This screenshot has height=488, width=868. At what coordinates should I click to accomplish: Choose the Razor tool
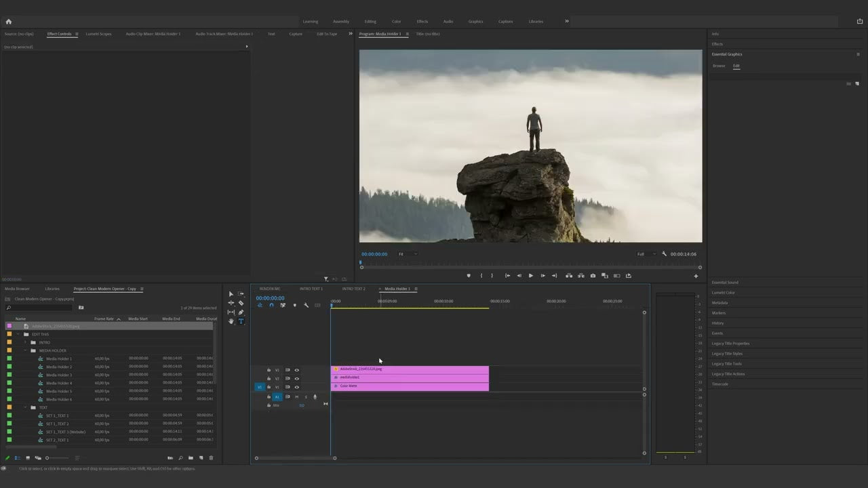[x=241, y=303]
